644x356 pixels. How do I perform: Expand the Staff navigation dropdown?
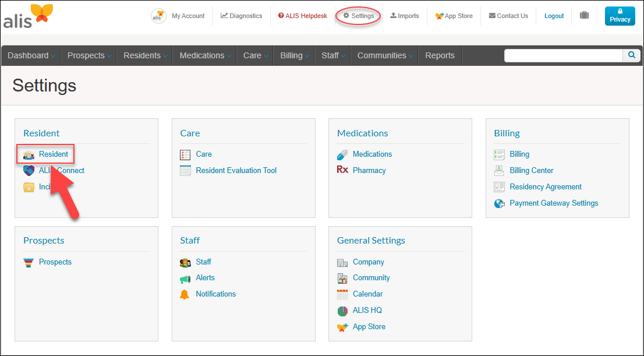click(332, 55)
